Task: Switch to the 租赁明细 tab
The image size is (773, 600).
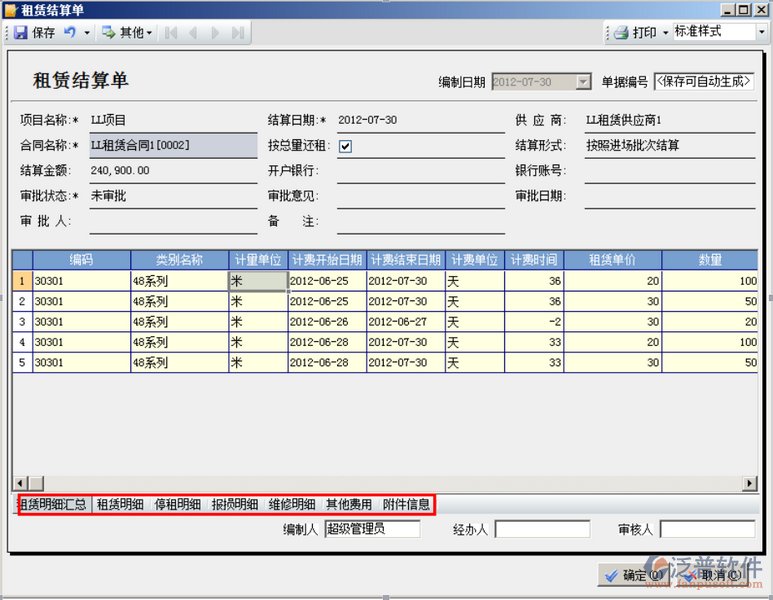Action: 119,505
